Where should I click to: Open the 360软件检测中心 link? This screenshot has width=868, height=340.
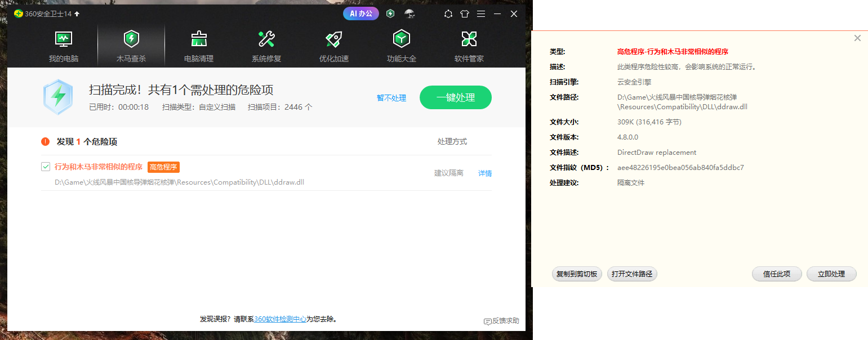[x=280, y=319]
